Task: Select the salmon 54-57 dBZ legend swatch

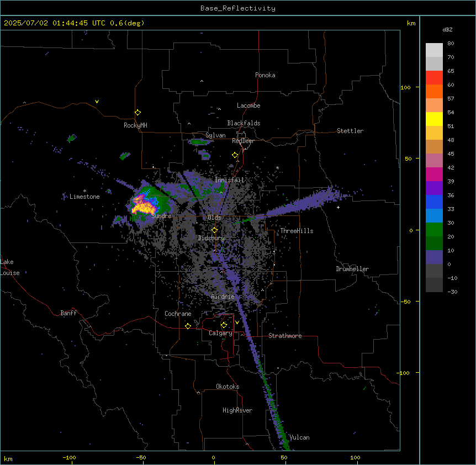Action: [434, 105]
